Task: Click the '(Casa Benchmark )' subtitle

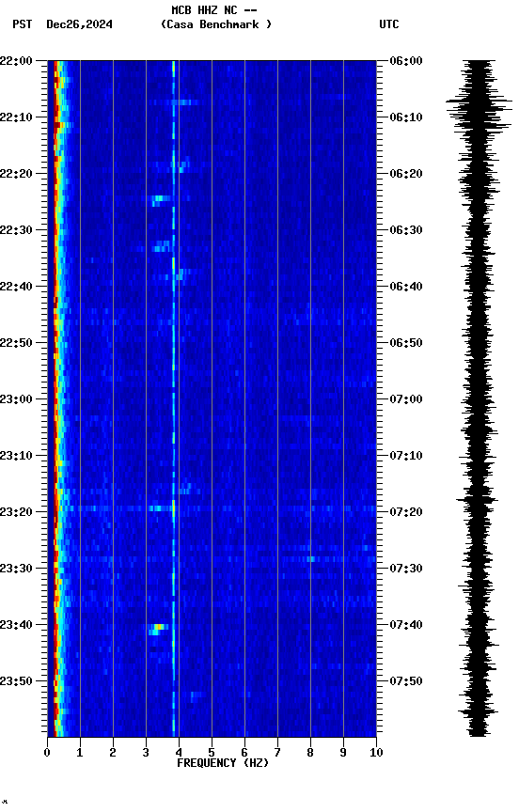Action: [215, 24]
